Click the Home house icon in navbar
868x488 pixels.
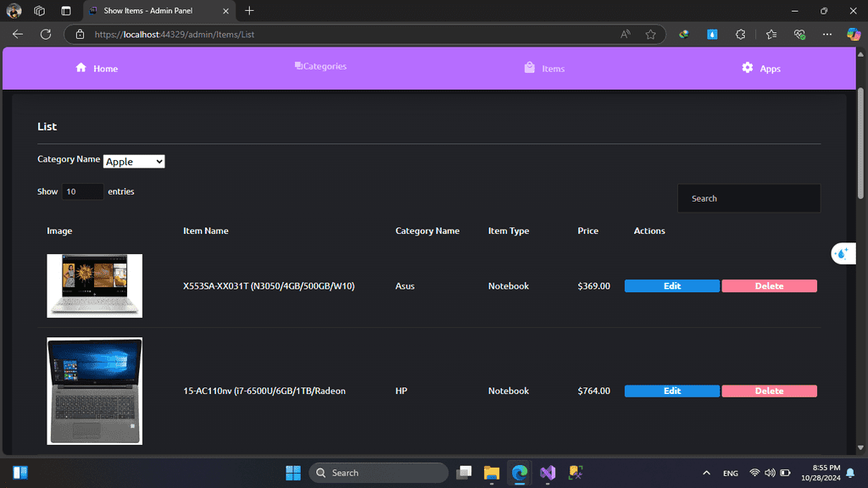tap(81, 68)
